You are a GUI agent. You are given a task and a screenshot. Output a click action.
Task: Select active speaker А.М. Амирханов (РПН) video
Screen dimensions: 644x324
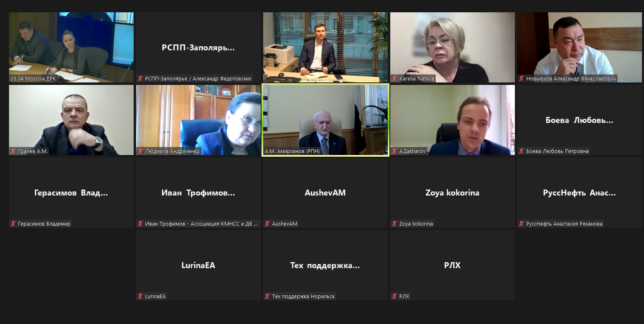click(x=325, y=120)
